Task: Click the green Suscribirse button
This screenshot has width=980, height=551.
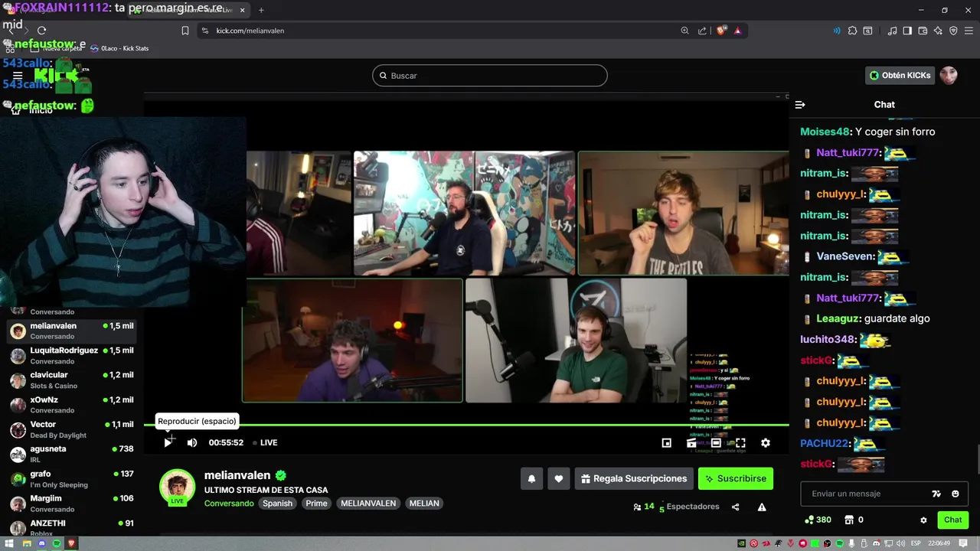Action: pos(736,478)
